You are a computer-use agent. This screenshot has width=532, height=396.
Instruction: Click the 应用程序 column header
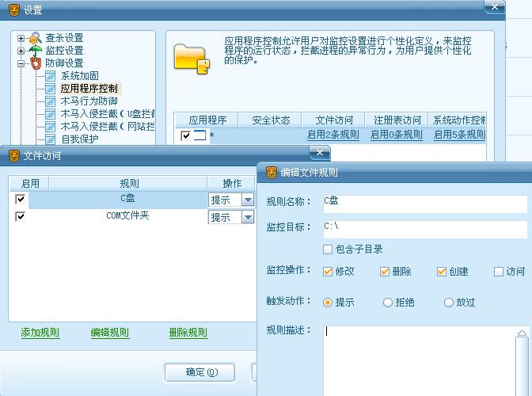click(x=207, y=120)
